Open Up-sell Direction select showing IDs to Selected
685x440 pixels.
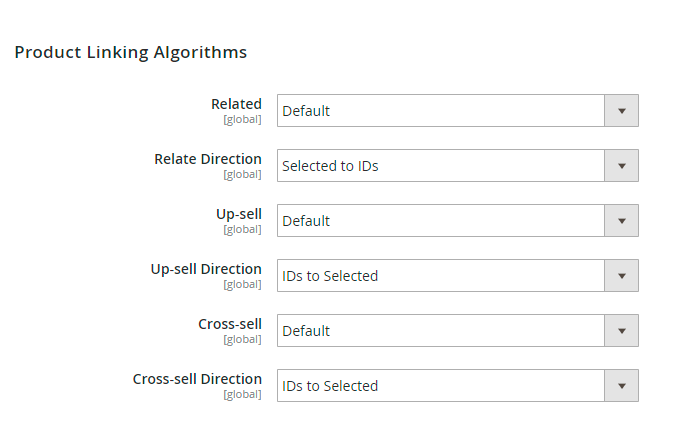440,276
